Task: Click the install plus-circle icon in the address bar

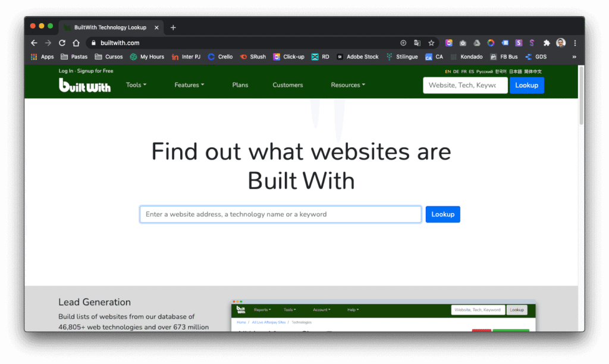Action: click(x=403, y=43)
